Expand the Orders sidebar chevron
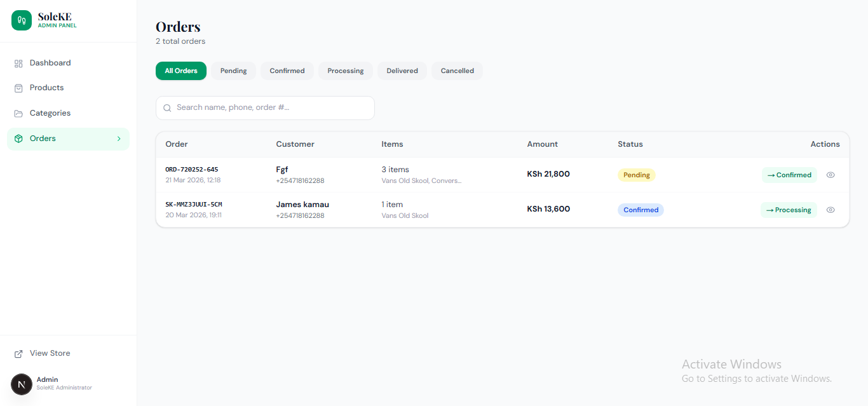The height and width of the screenshot is (406, 868). (119, 139)
